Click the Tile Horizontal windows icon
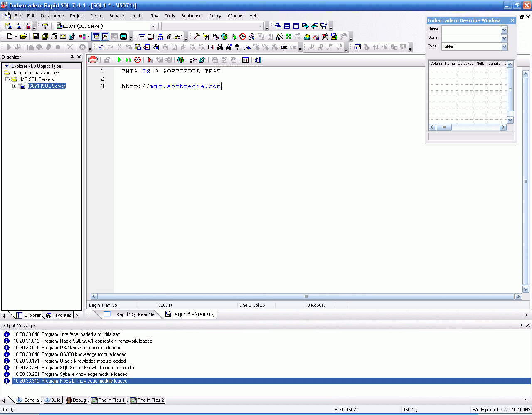The width and height of the screenshot is (532, 415). tap(287, 26)
